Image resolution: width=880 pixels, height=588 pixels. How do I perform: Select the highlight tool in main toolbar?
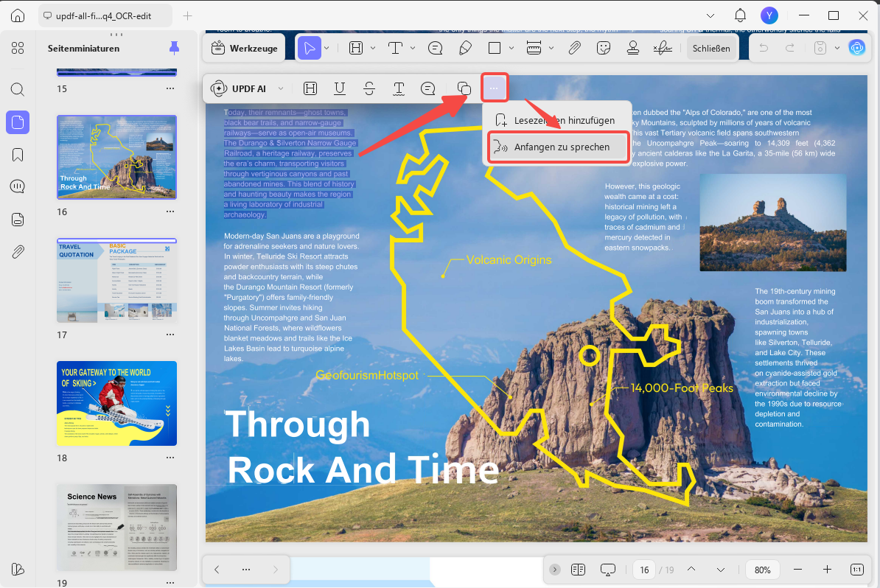(356, 48)
